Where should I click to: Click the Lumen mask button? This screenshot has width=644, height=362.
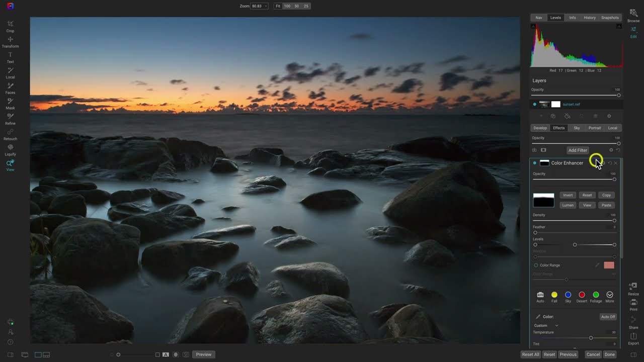click(568, 205)
